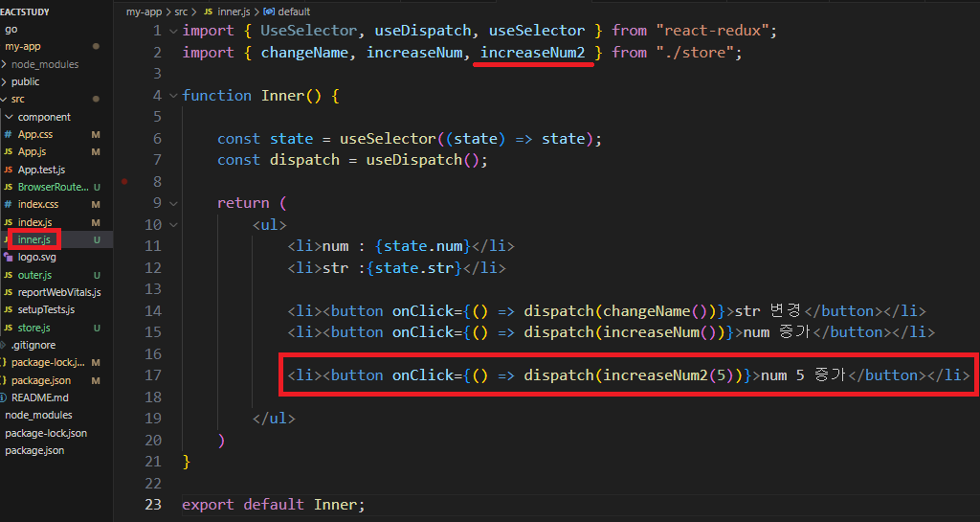980x522 pixels.
Task: Open index.js in the explorer tree
Action: point(35,222)
